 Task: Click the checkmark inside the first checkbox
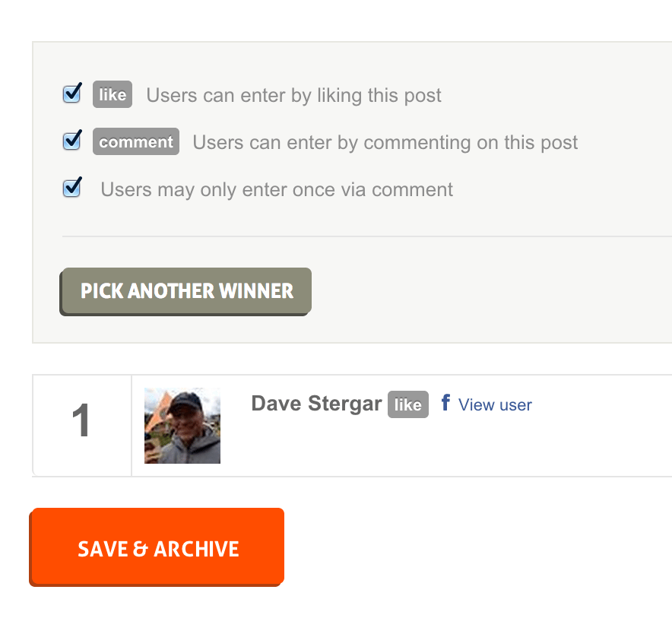coord(71,94)
